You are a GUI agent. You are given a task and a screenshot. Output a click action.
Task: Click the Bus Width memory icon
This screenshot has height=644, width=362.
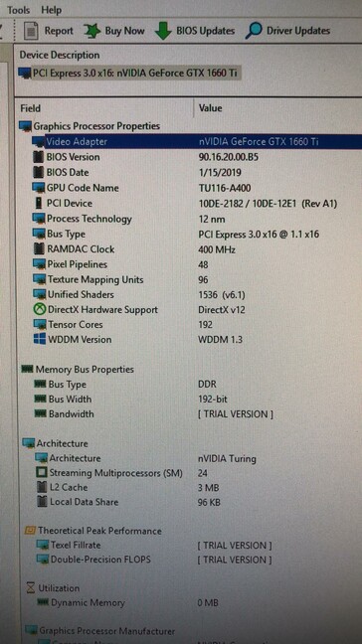pos(40,399)
